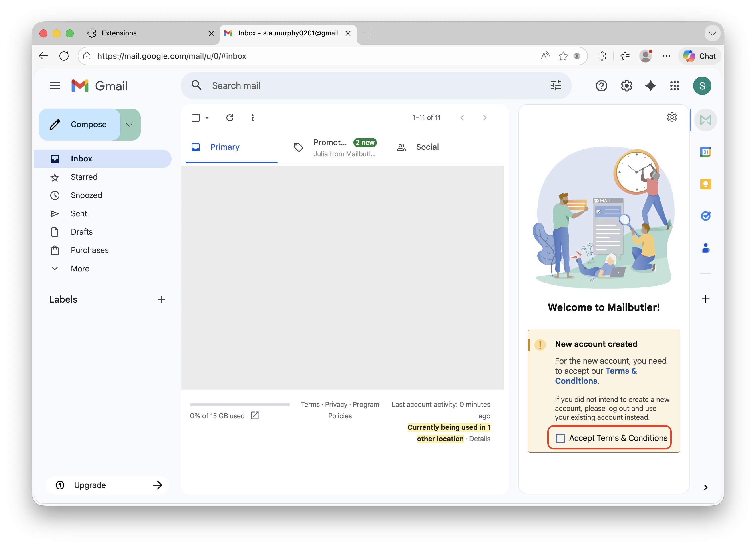Add this page to favorites star
This screenshot has width=756, height=548.
point(563,56)
